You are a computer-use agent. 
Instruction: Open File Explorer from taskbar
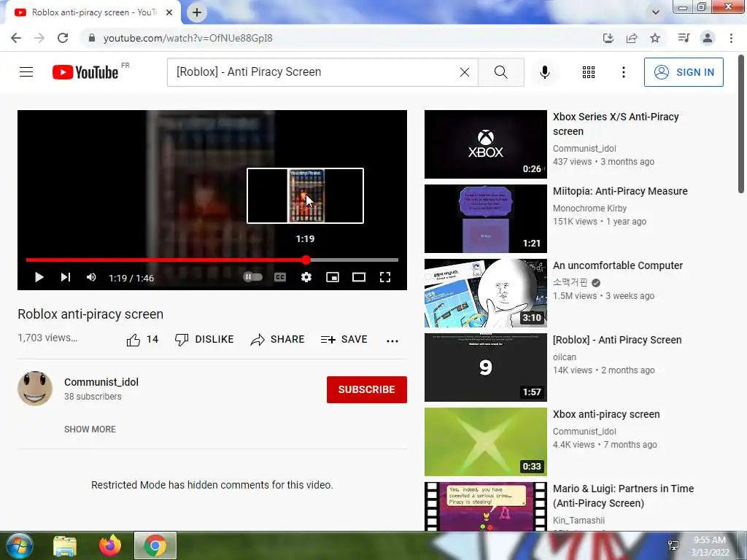coord(65,545)
